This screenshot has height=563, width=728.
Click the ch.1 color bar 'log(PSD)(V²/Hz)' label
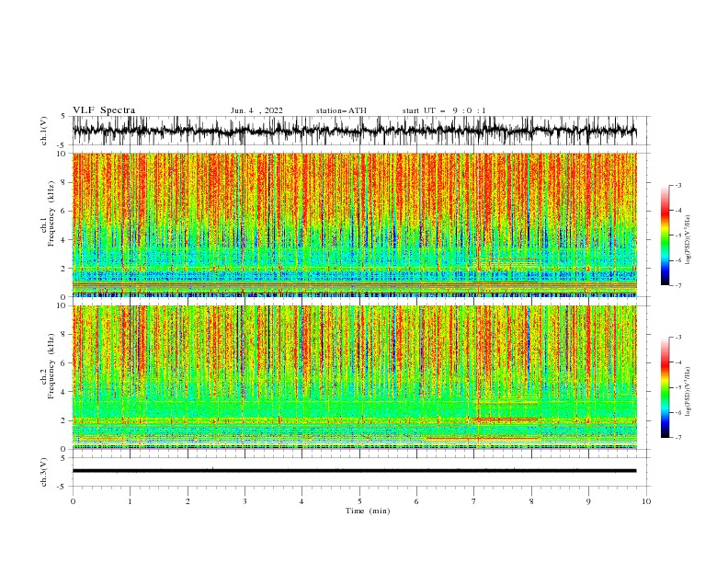688,239
